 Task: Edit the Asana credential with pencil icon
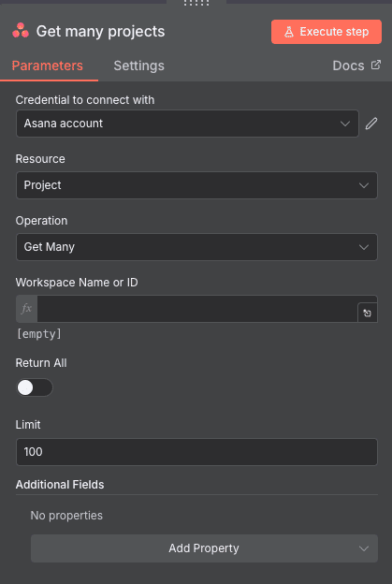[x=371, y=124]
